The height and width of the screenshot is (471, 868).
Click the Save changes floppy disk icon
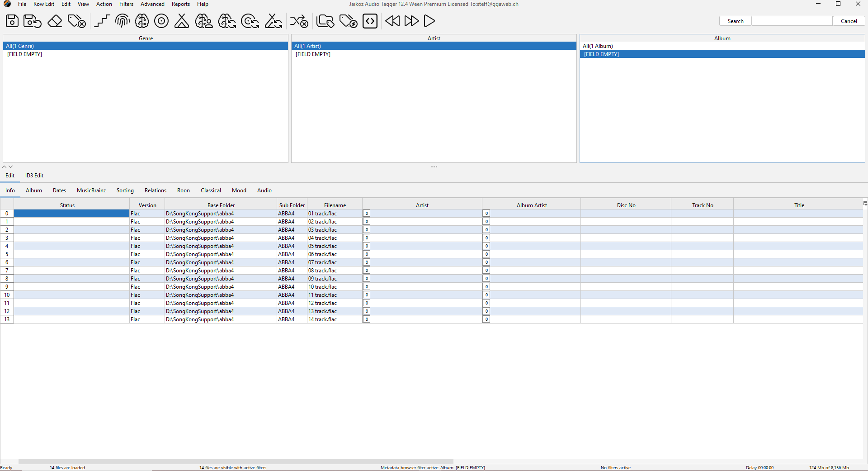(x=12, y=21)
